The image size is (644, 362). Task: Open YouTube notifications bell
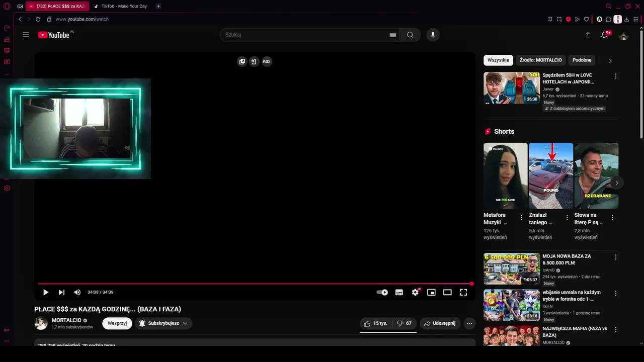604,35
